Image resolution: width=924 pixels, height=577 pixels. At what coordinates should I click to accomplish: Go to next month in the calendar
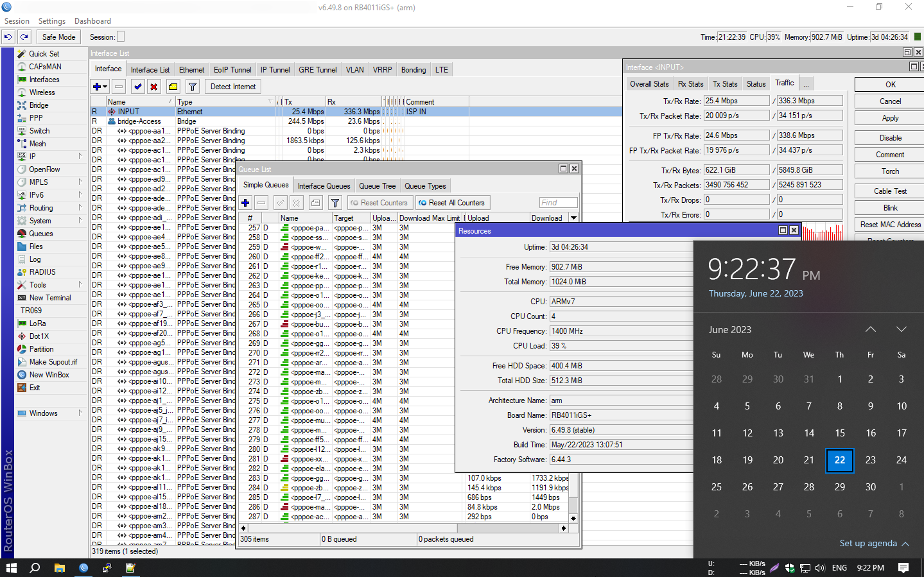902,329
